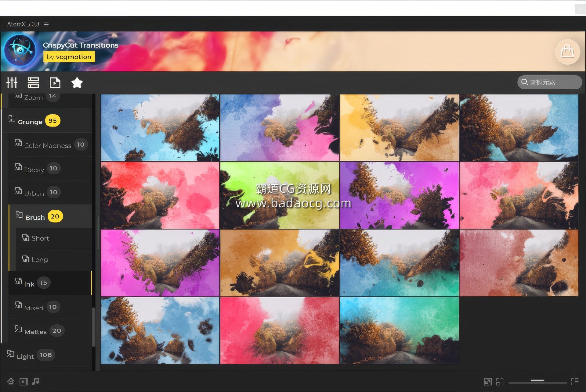
Task: Select the crimson pink thumbnail, bottom row
Action: (x=280, y=331)
